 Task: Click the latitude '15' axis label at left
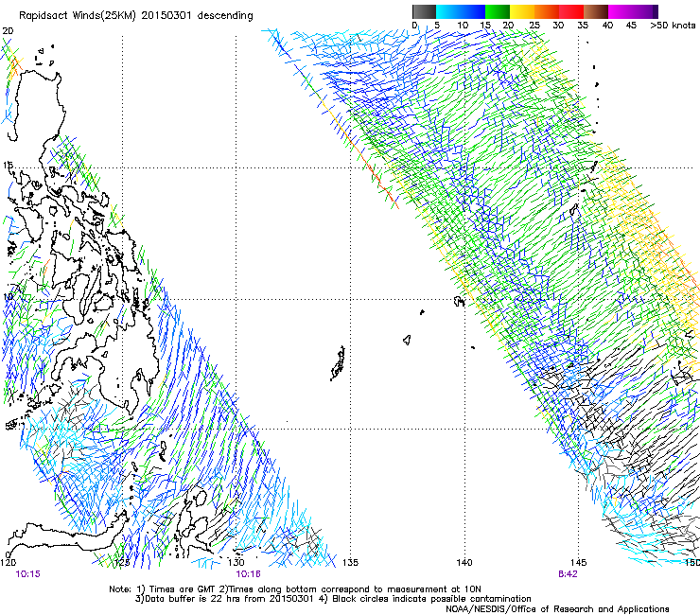[8, 166]
